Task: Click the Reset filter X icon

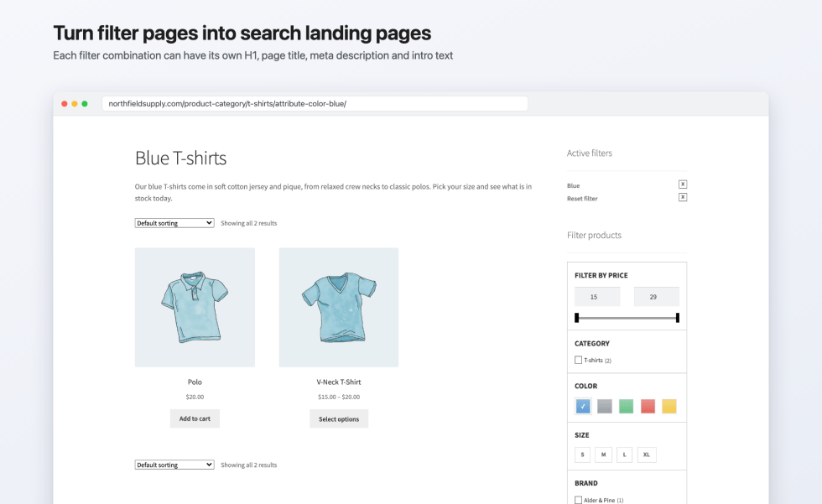Action: 683,198
